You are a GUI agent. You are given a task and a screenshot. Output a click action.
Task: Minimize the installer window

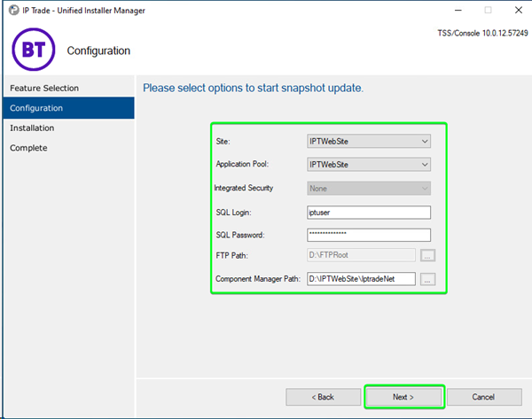[x=458, y=10]
